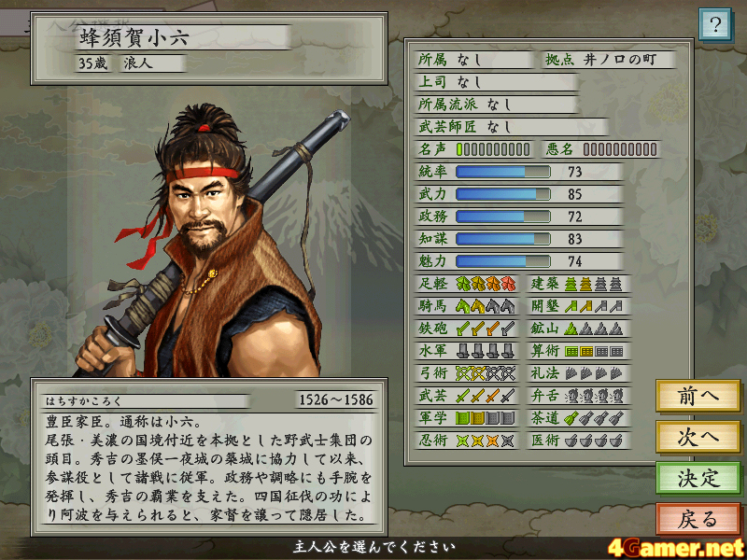Click the 医術 medicine mortar icons

point(594,441)
